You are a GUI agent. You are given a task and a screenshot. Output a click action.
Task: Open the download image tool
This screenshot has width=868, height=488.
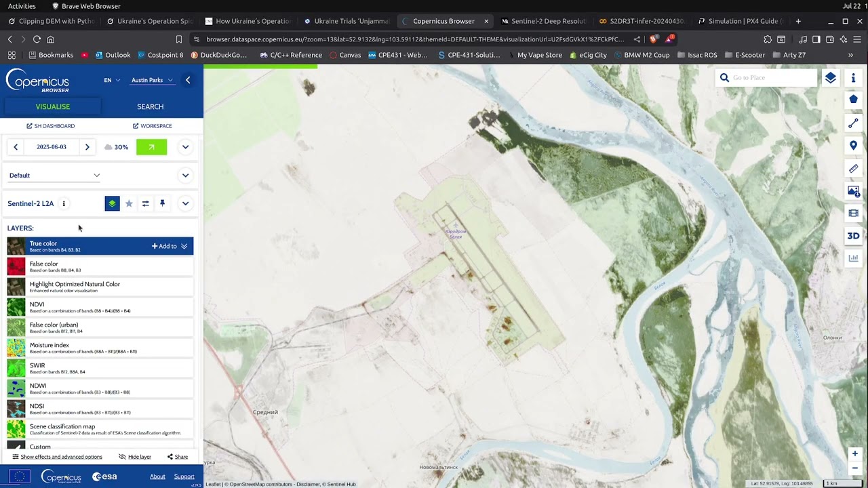[853, 191]
